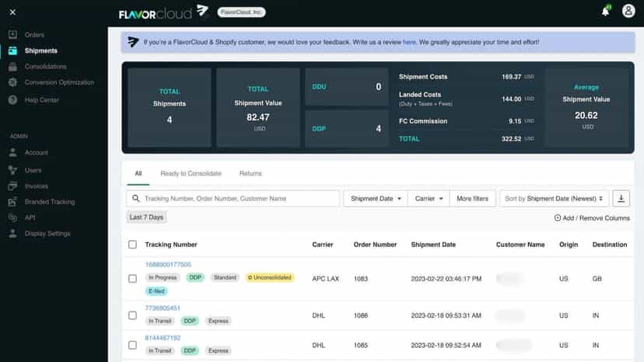Viewport: 644px width, 362px height.
Task: Open Orders from the sidebar icon
Action: [x=12, y=34]
